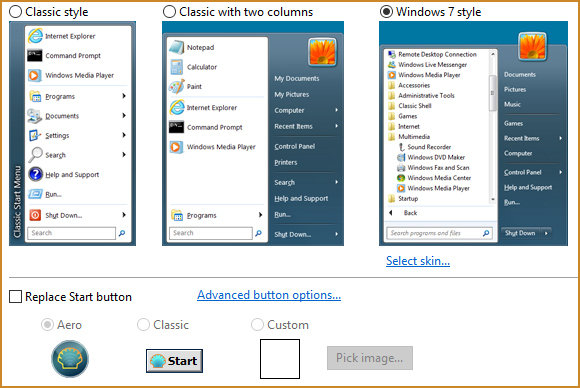580x388 pixels.
Task: Select the Classic style radio button
Action: [x=16, y=12]
